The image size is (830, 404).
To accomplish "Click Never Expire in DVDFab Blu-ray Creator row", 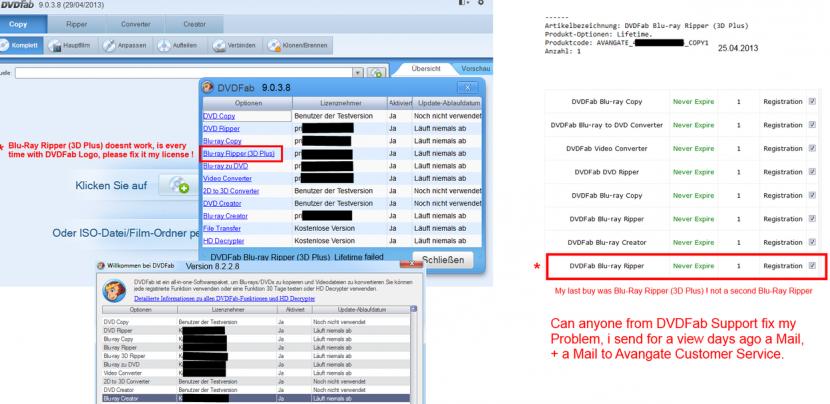I will (x=693, y=243).
